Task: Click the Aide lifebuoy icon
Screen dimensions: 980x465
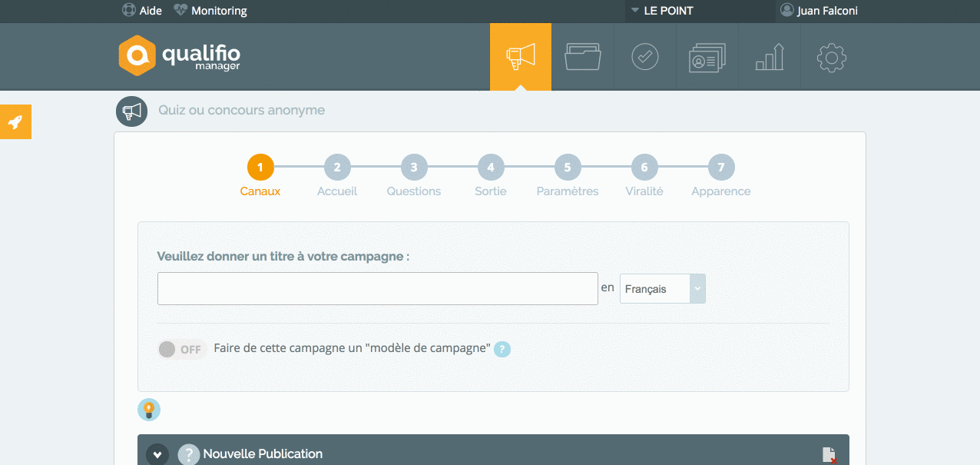Action: [x=129, y=11]
